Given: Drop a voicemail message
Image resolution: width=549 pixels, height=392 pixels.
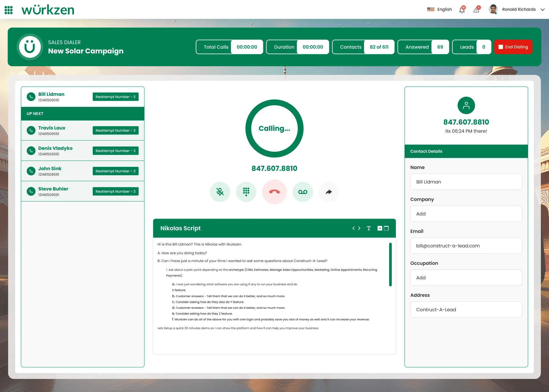Looking at the screenshot, I should [x=303, y=192].
